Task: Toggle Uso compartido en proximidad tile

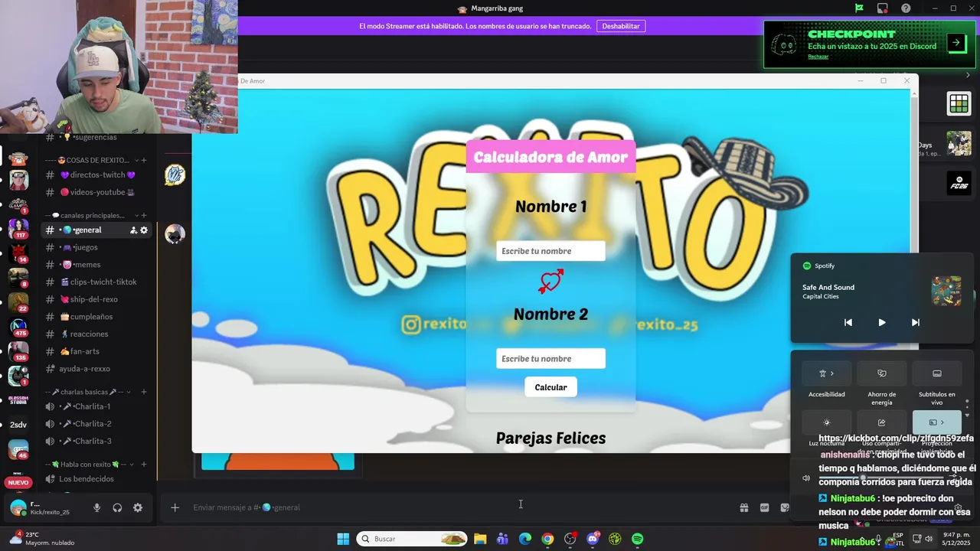Action: pyautogui.click(x=881, y=422)
